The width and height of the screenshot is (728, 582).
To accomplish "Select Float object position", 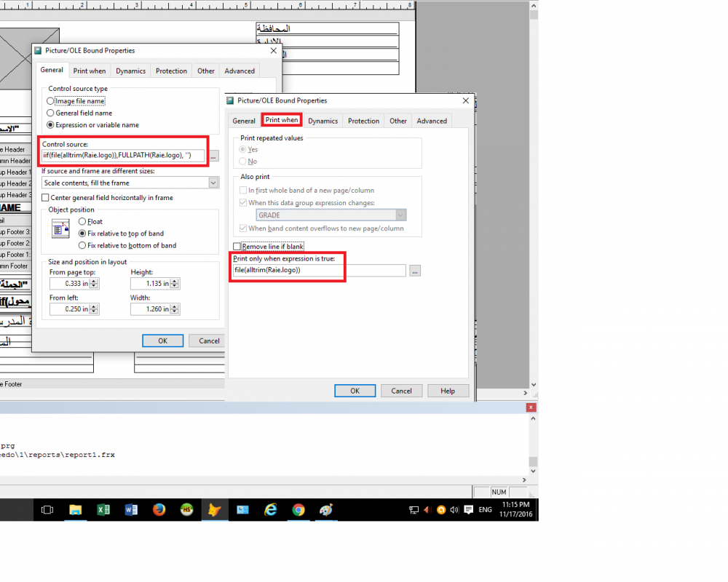I will [82, 222].
